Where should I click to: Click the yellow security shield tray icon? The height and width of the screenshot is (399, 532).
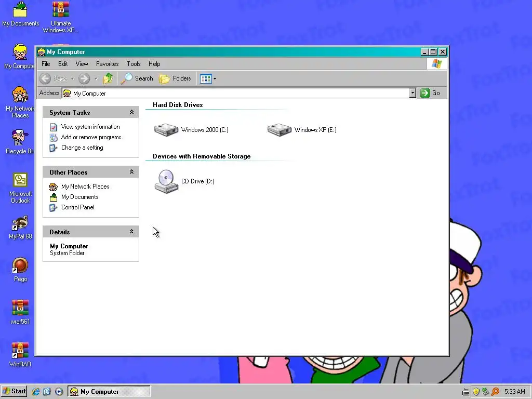tap(476, 392)
